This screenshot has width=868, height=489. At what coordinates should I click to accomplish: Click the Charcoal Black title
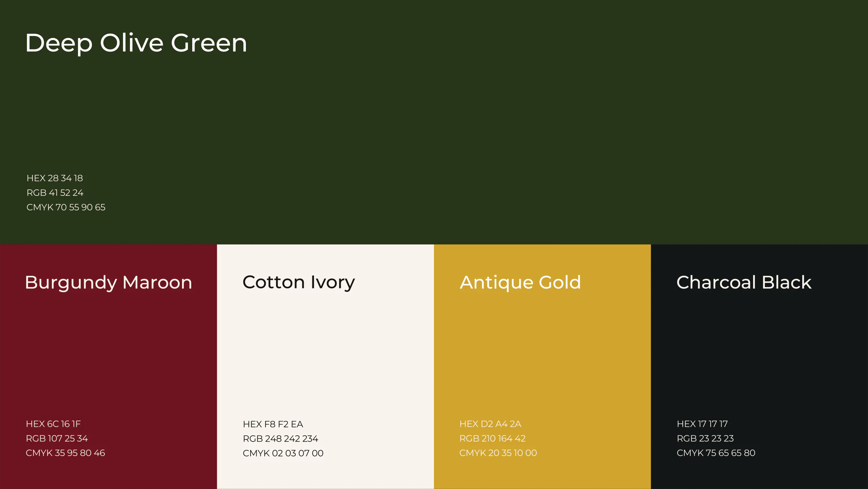[x=744, y=282]
